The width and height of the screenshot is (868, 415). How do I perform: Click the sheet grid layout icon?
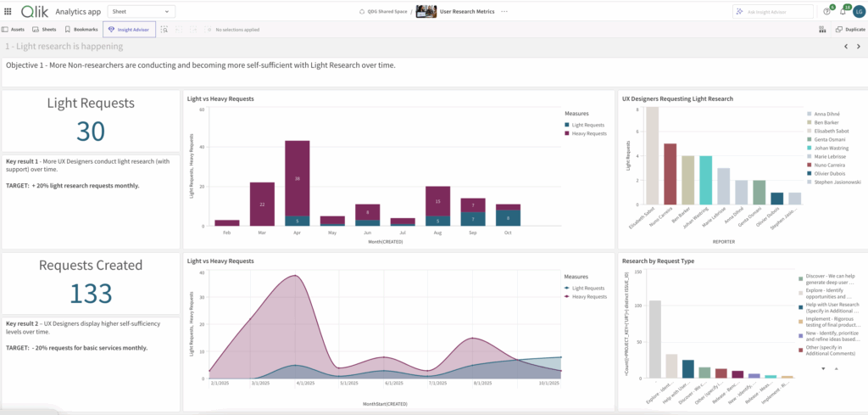(x=821, y=30)
